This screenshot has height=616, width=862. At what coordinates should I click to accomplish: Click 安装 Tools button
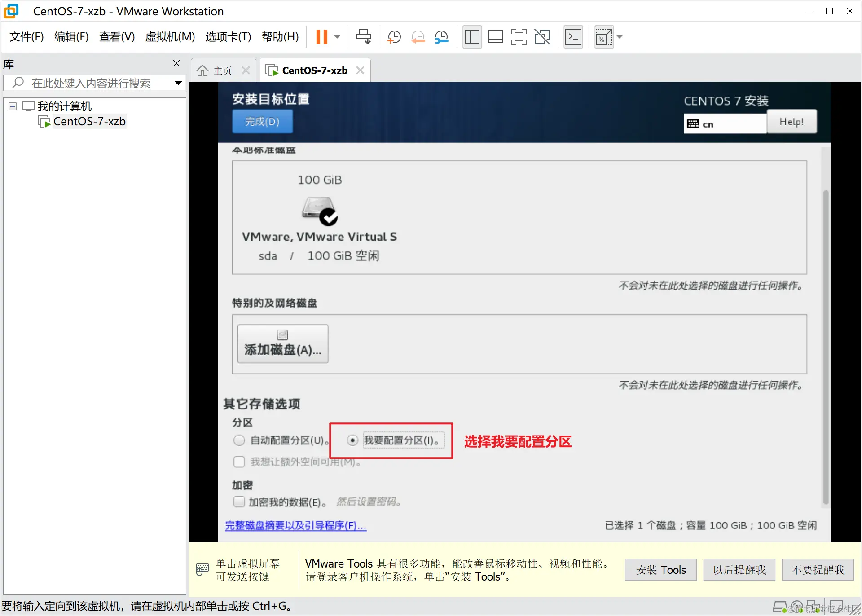(x=661, y=570)
